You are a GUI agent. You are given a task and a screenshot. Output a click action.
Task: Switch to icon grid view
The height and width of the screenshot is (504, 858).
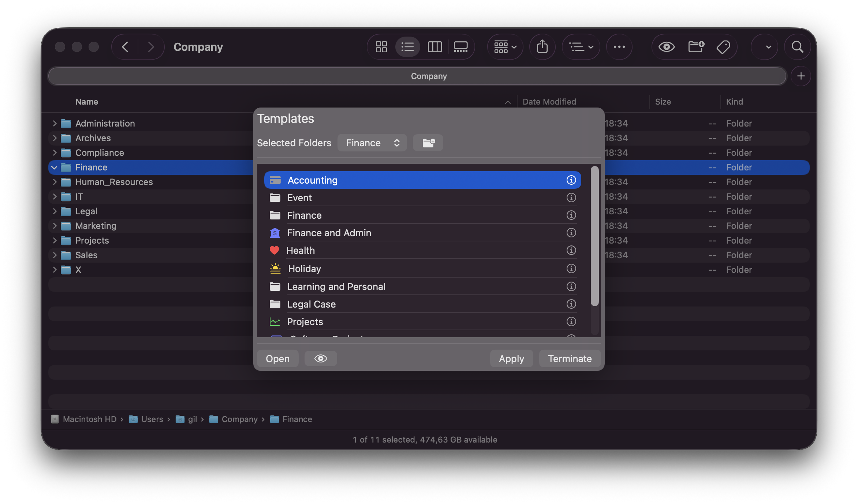tap(381, 47)
